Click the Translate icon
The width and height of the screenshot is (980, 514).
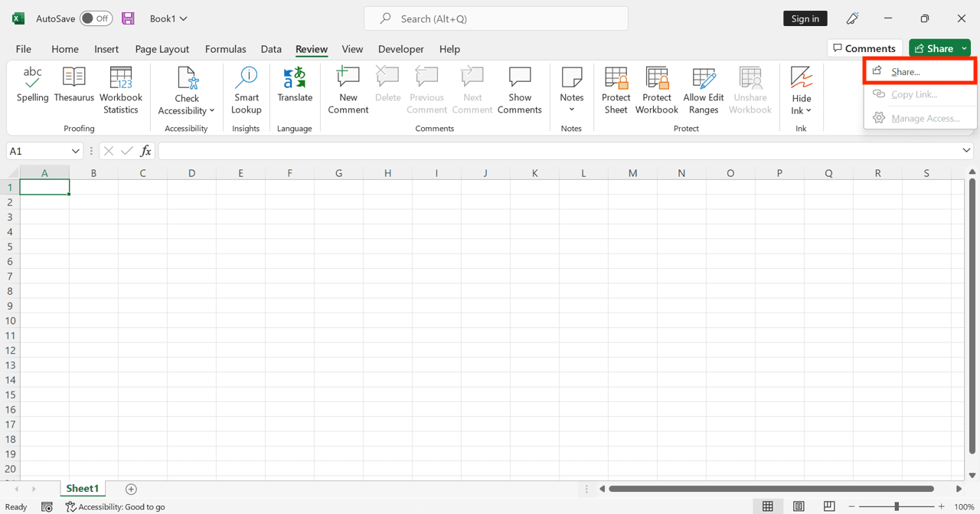tap(295, 77)
